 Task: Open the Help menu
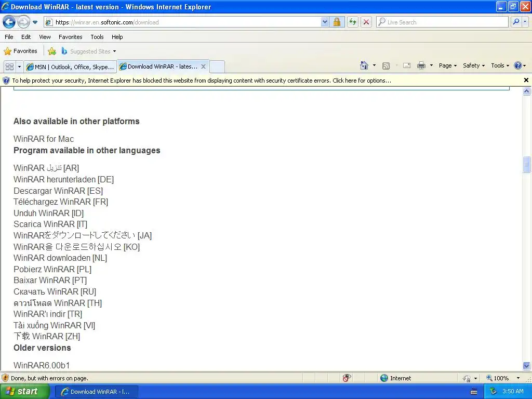coord(117,37)
